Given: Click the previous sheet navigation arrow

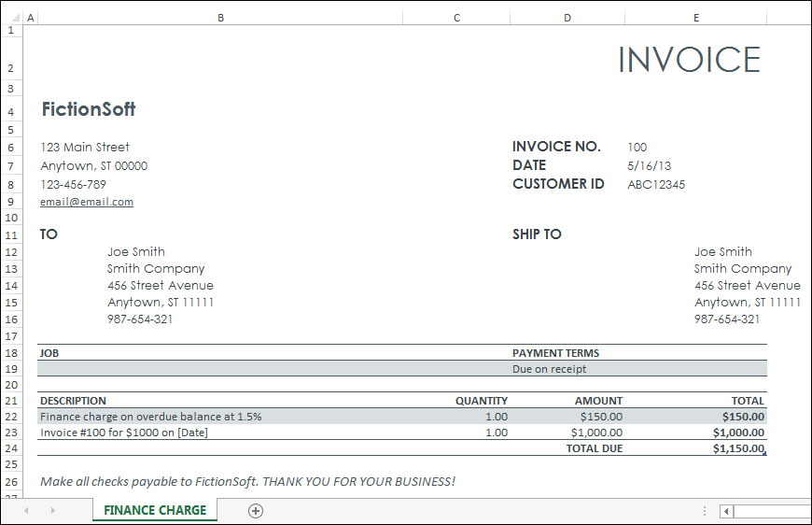Looking at the screenshot, I should pos(26,511).
